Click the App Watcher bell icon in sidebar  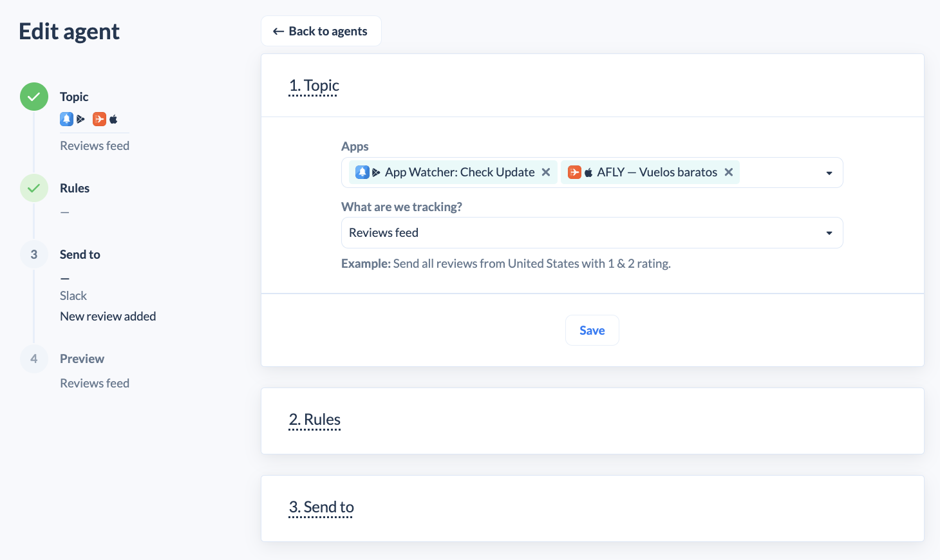pos(66,119)
